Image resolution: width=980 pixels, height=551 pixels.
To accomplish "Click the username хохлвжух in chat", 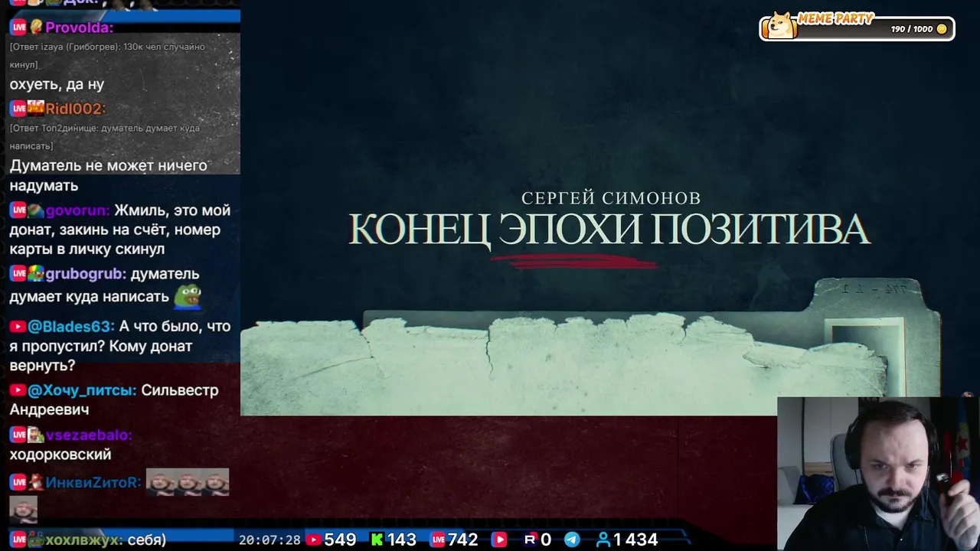I will pyautogui.click(x=83, y=540).
